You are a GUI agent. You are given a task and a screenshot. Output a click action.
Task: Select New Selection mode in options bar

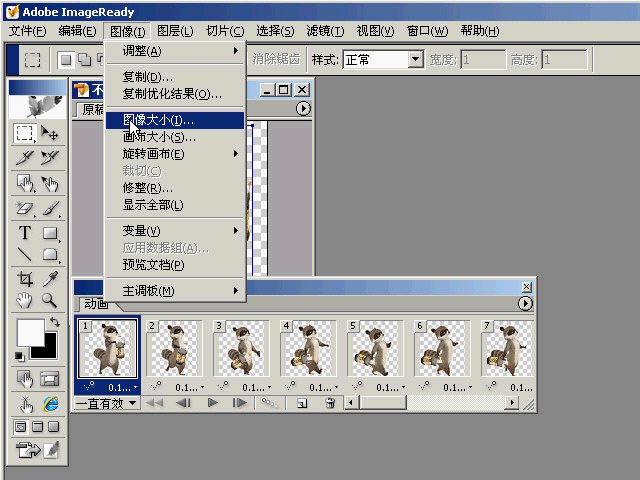pos(66,60)
